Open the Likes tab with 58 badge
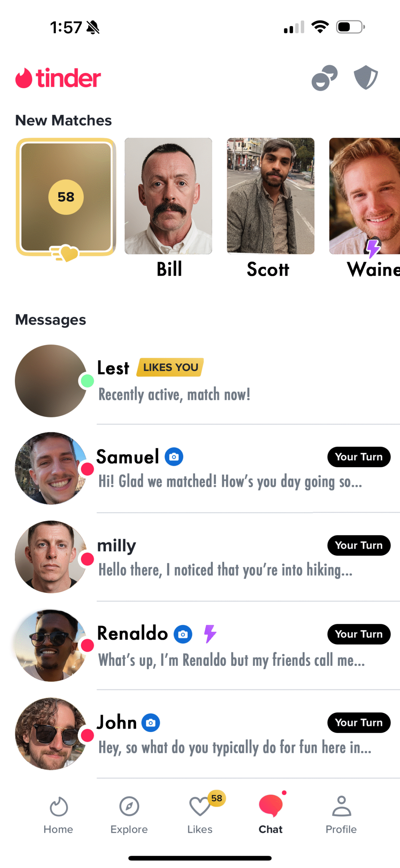 200,814
